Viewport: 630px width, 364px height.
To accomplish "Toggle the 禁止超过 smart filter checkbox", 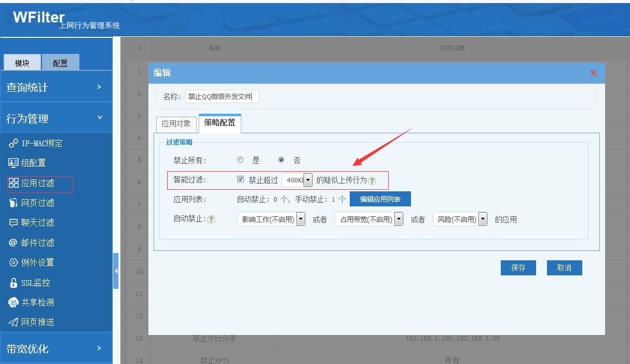I will pos(240,180).
